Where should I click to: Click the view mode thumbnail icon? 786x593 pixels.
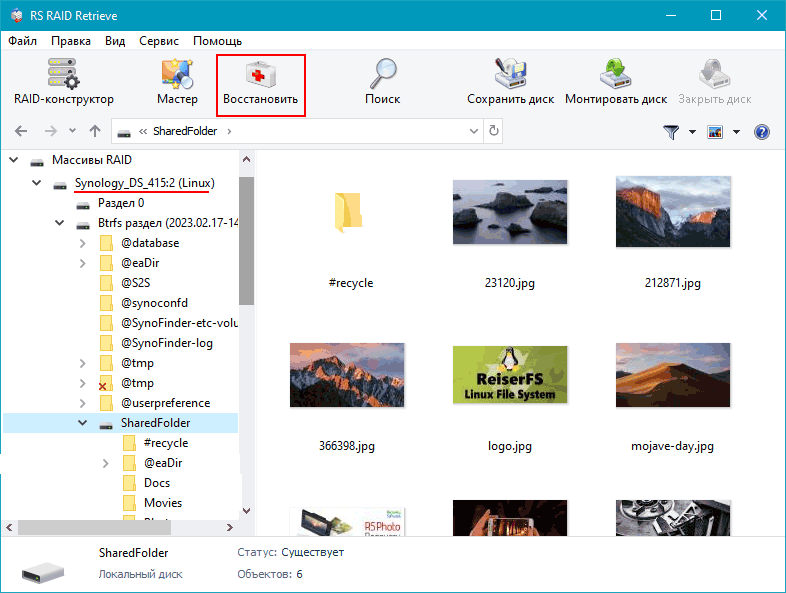[715, 132]
